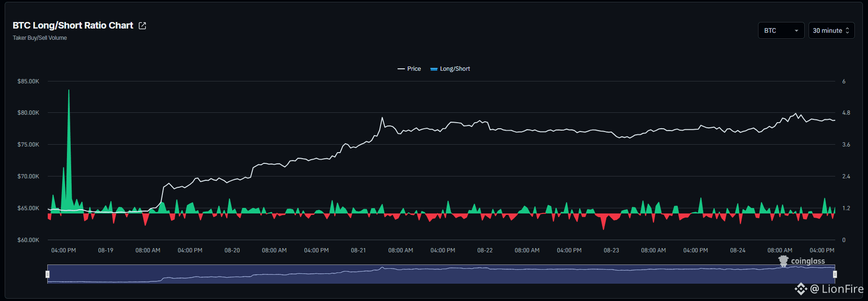Click the 08-20 date axis label

tap(232, 250)
